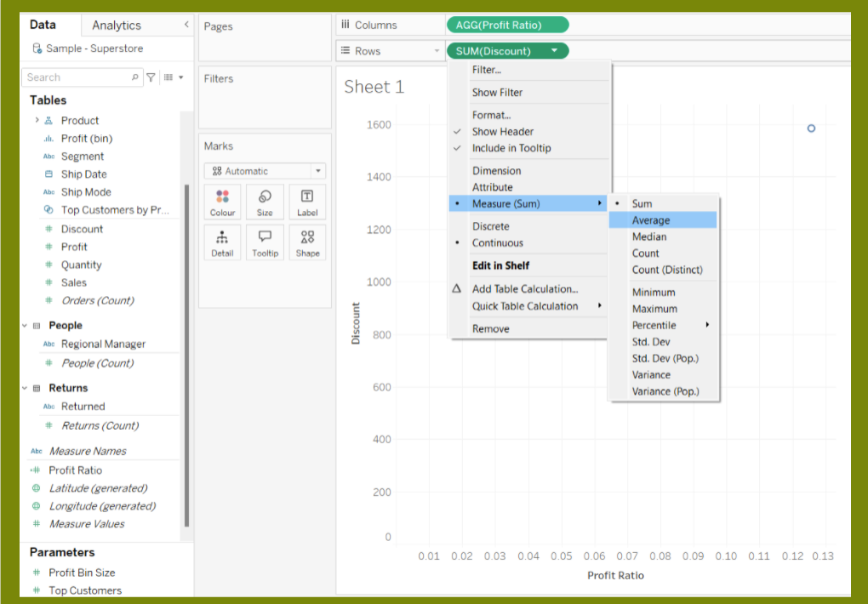Viewport: 868px width, 604px height.
Task: Click the Top Customers by Pr... set icon
Action: tap(49, 210)
